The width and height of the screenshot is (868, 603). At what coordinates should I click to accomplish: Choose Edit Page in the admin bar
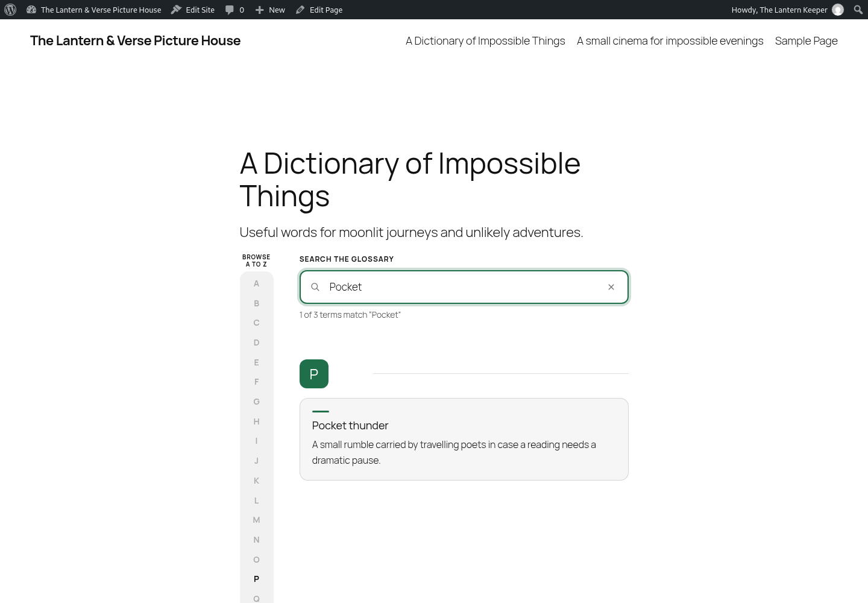click(x=319, y=10)
